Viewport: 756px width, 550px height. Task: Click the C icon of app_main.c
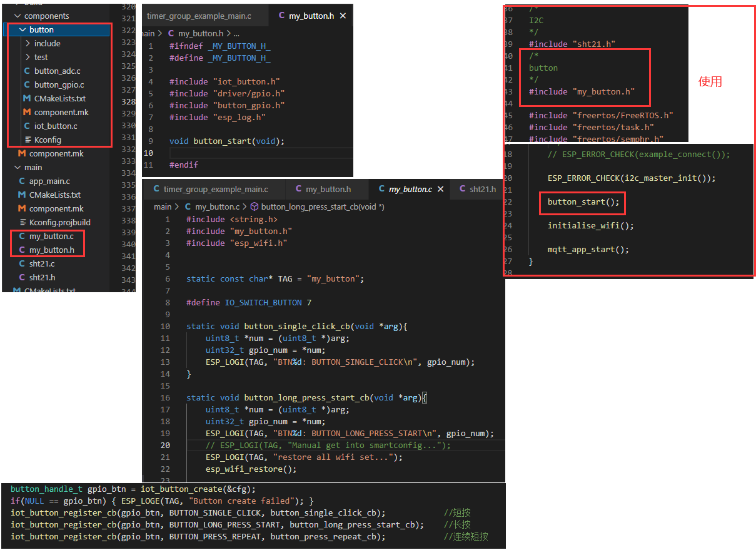(22, 181)
